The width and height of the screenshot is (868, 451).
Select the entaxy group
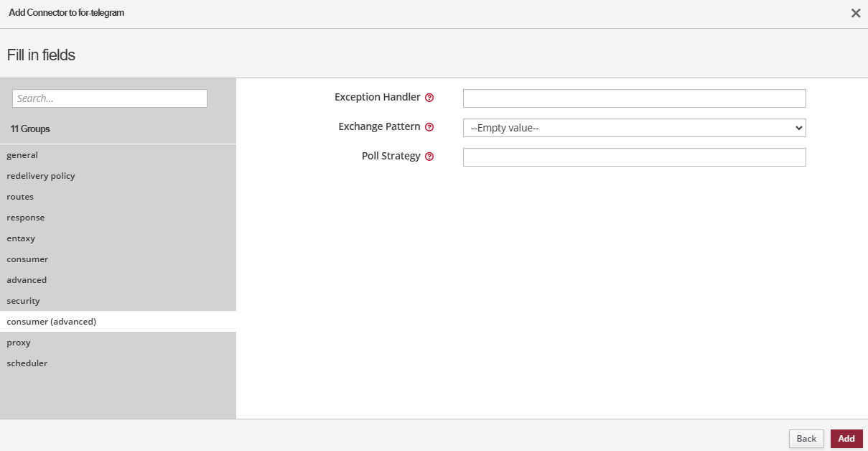pos(21,238)
